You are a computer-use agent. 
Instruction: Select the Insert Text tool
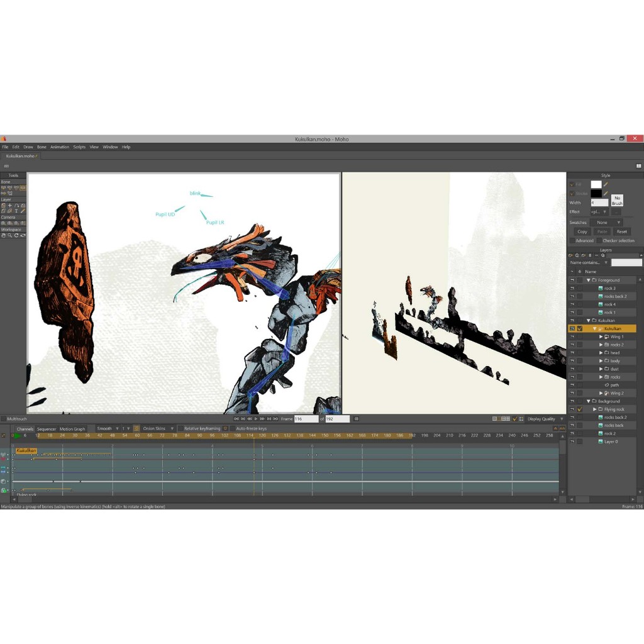(x=16, y=211)
